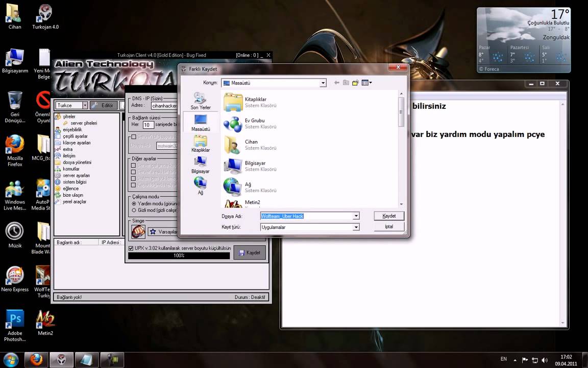
Task: Open Geri Dönüşüm recycle bin icon
Action: [x=15, y=107]
